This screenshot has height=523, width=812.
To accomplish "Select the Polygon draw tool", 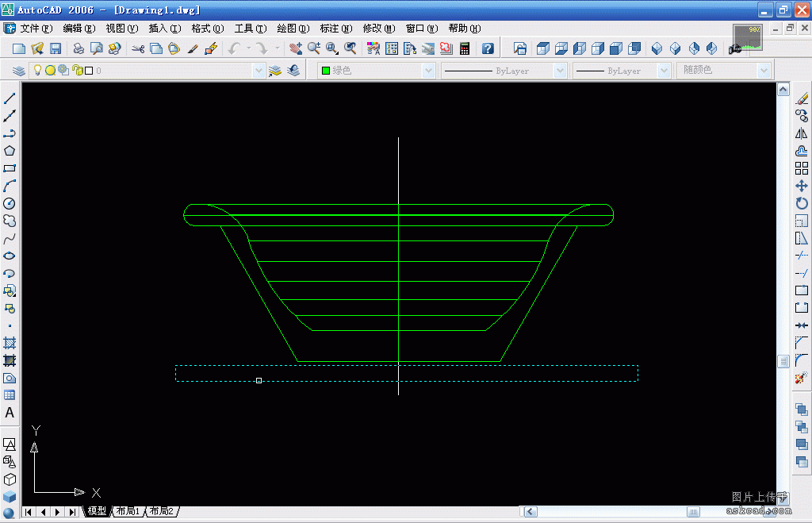I will point(10,151).
